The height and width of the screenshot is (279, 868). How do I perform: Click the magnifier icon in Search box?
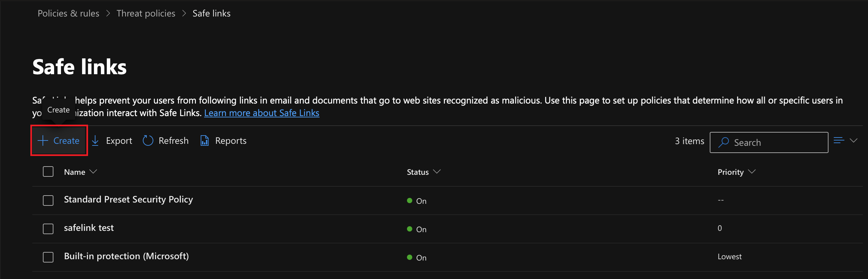[724, 142]
